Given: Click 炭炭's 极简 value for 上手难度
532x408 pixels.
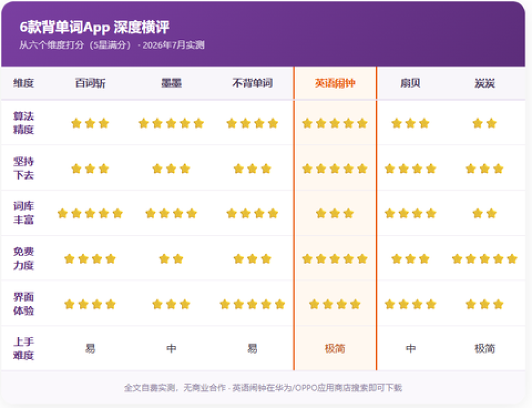Looking at the screenshot, I should point(485,348).
